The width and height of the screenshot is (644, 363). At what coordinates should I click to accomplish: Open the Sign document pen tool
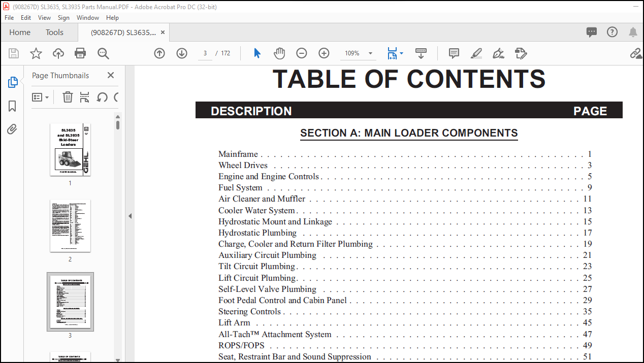coord(499,53)
